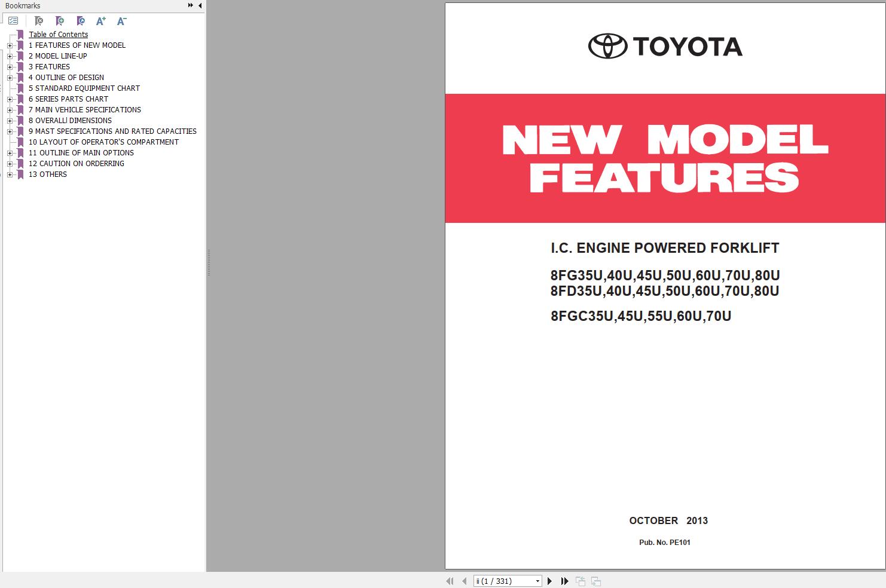
Task: Click the bookmark properties icon
Action: pos(81,21)
